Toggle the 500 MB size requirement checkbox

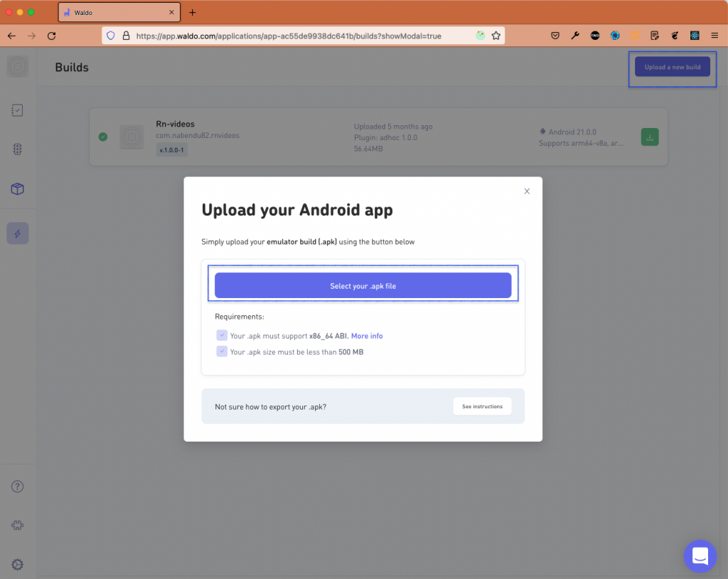tap(222, 351)
